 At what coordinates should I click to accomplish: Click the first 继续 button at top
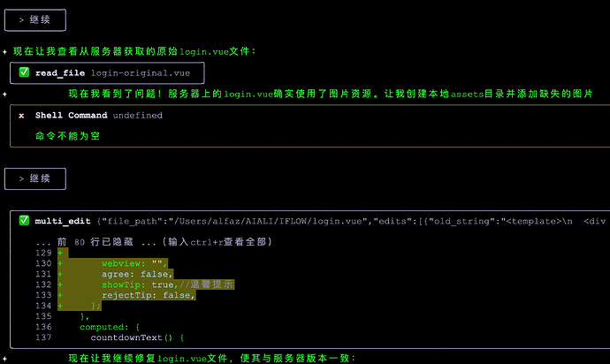[34, 19]
